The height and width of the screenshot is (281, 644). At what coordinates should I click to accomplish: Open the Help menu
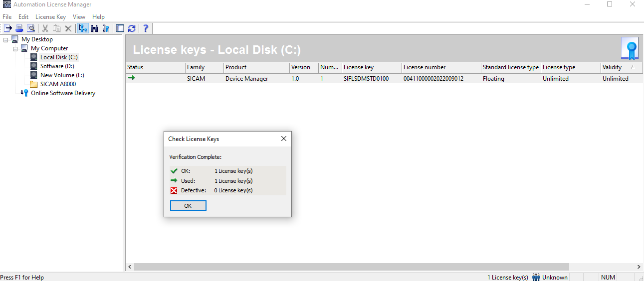tap(98, 17)
